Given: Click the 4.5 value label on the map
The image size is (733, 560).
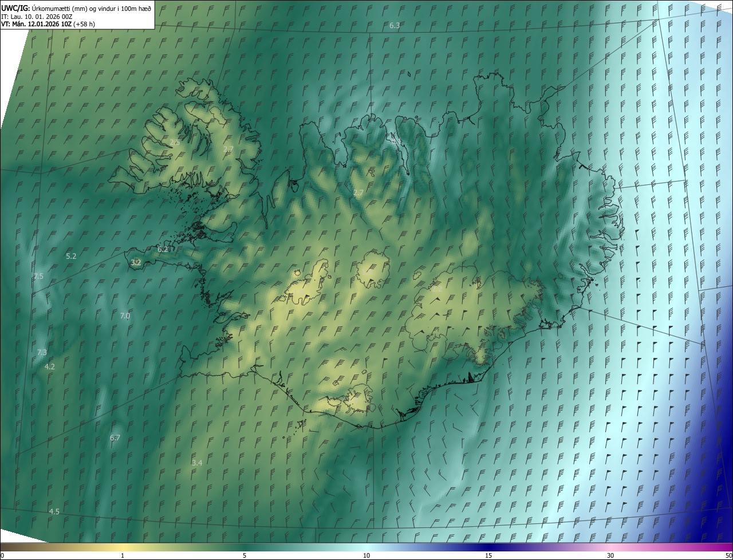Looking at the screenshot, I should pyautogui.click(x=54, y=511).
